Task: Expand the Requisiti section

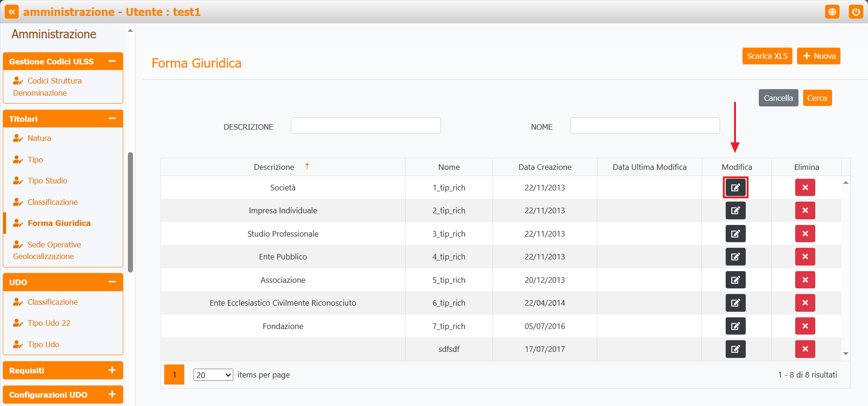Action: click(x=112, y=370)
